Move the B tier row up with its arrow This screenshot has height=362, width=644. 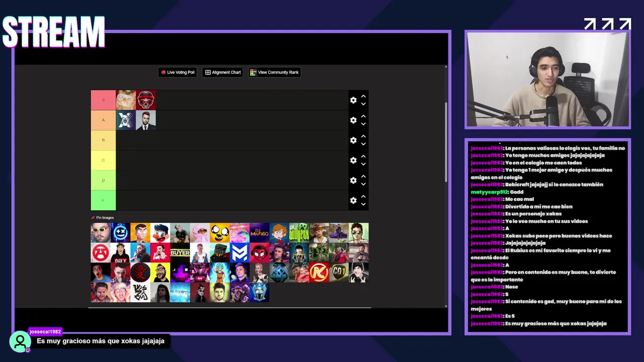click(363, 136)
